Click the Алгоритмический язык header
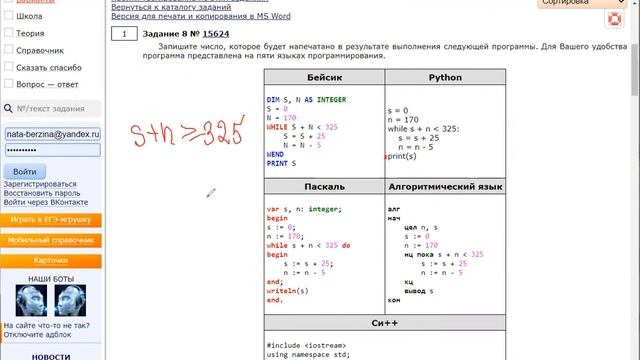 pyautogui.click(x=445, y=187)
